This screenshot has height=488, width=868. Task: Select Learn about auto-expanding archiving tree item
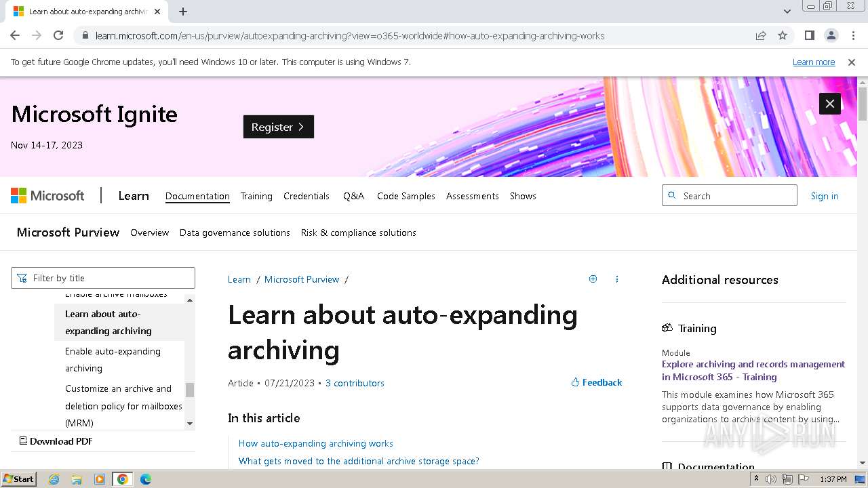click(x=119, y=323)
